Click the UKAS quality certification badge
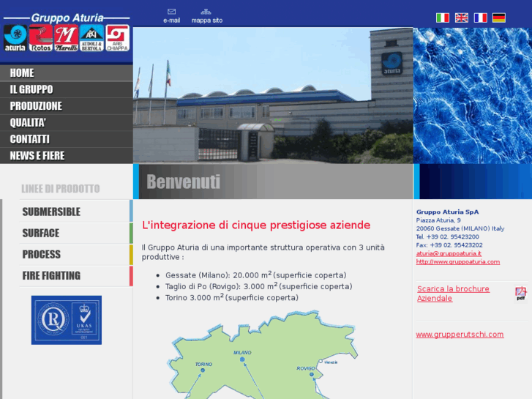532x399 pixels. [x=67, y=320]
